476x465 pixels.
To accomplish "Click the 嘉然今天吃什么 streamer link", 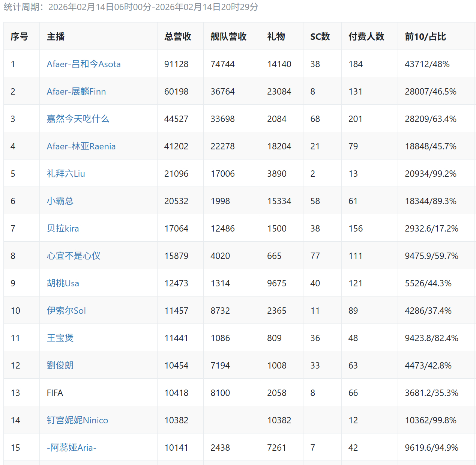I will pos(78,119).
